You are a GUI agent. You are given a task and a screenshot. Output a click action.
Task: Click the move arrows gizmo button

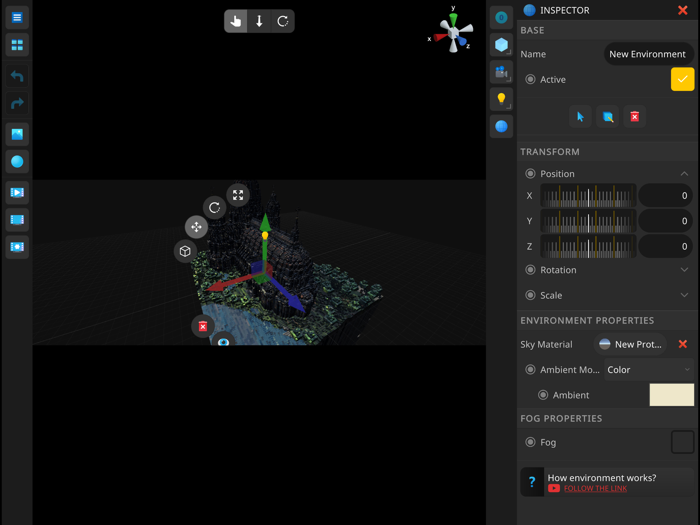tap(196, 227)
